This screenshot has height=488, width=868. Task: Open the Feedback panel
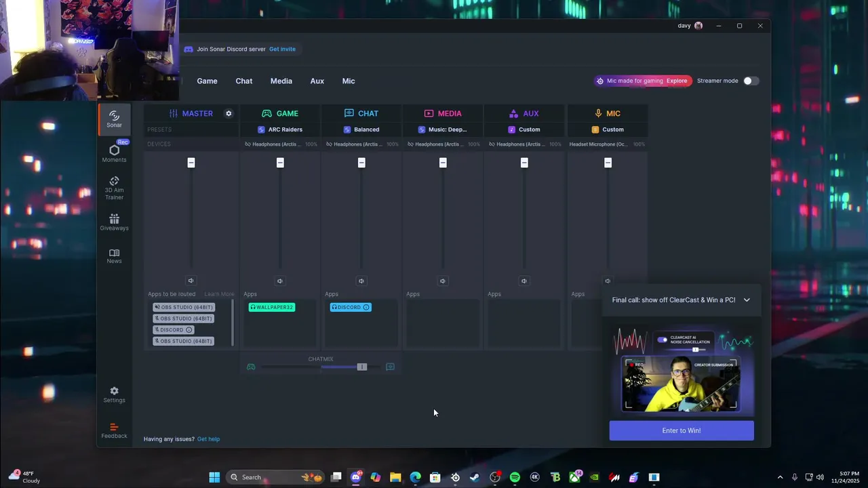tap(114, 431)
